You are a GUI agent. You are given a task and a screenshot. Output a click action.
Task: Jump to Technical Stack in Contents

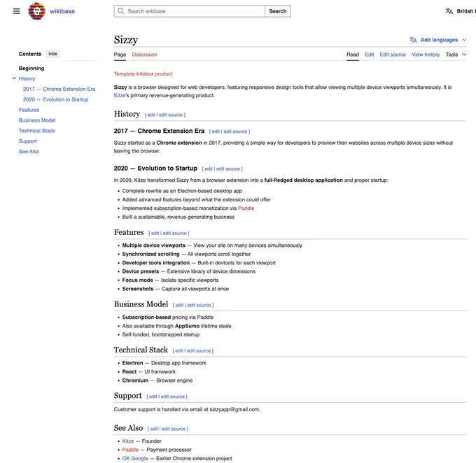(x=36, y=131)
